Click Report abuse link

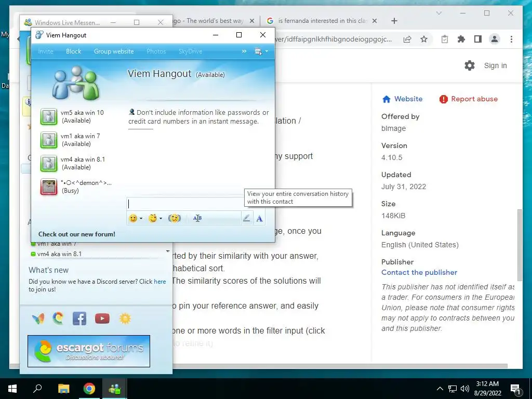[469, 99]
